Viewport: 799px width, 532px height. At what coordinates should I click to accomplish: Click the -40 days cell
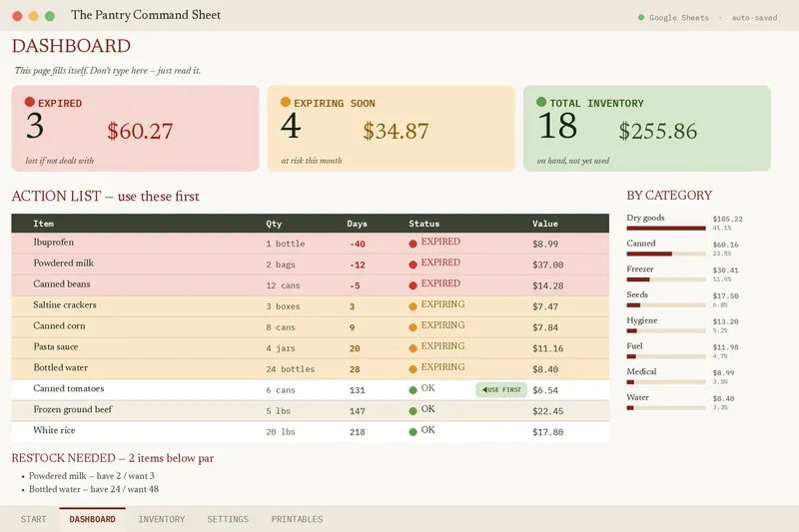(358, 245)
